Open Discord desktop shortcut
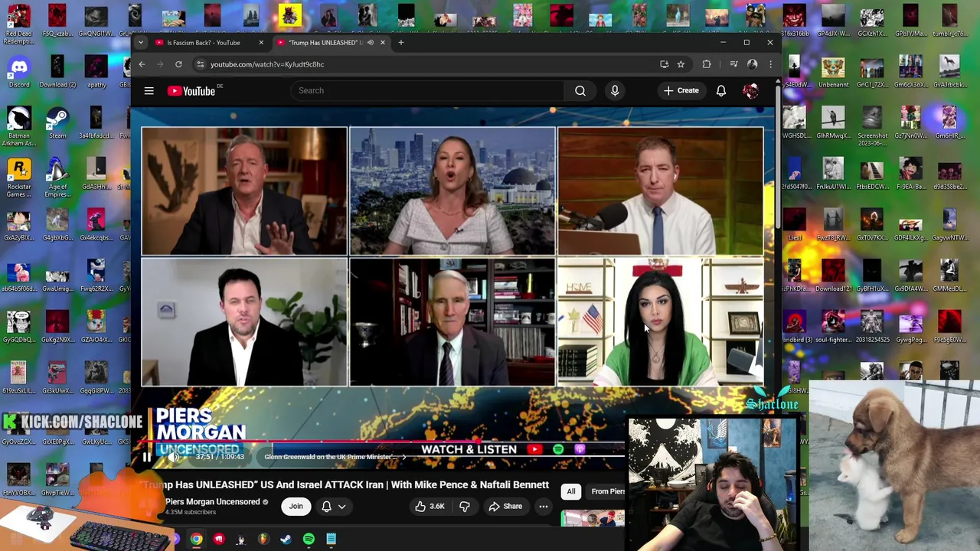Viewport: 980px width, 551px height. pyautogui.click(x=19, y=72)
